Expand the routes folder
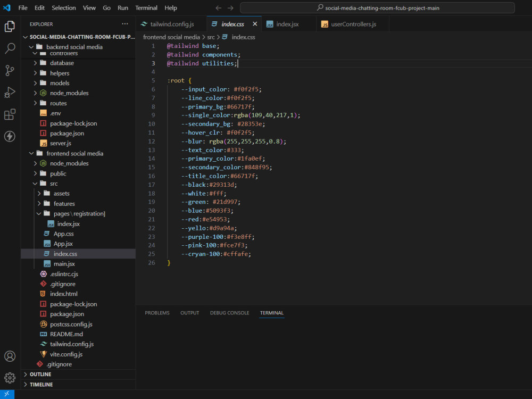This screenshot has height=399, width=532. 35,103
